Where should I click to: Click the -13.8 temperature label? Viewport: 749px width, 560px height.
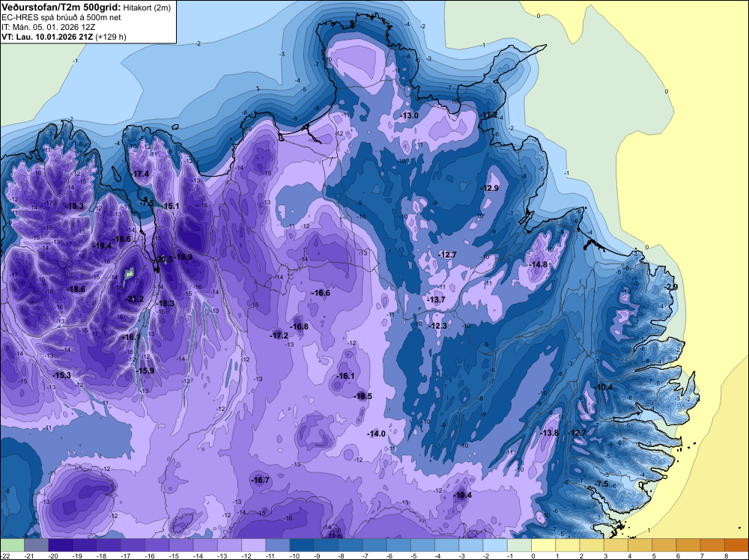click(549, 433)
